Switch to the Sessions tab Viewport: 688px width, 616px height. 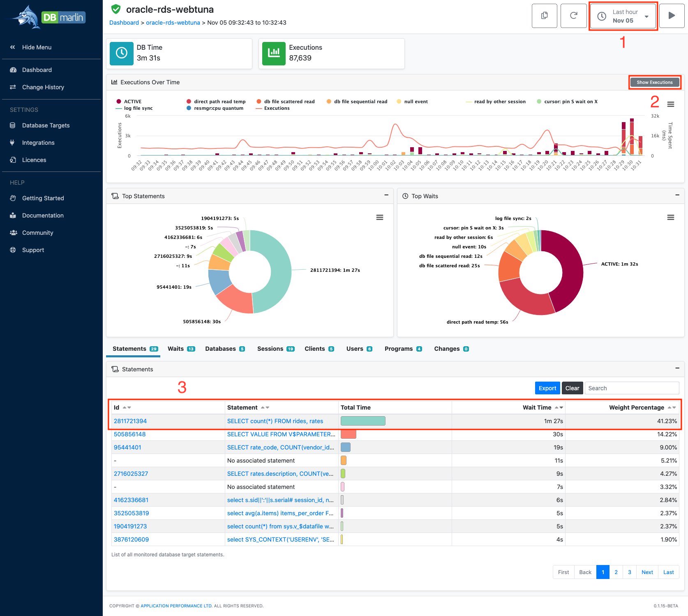click(x=276, y=349)
